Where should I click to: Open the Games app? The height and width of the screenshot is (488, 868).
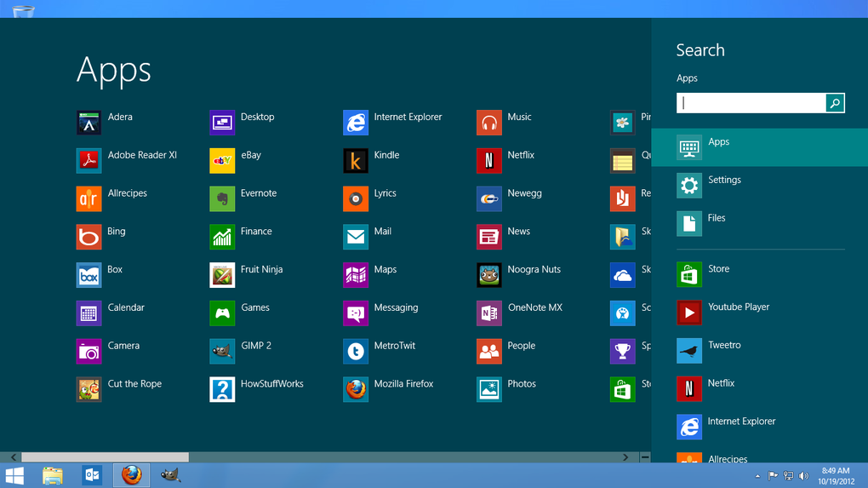pos(222,313)
